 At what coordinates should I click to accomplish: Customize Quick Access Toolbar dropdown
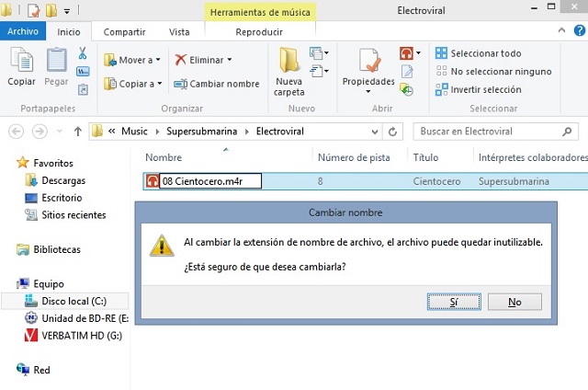pos(67,11)
